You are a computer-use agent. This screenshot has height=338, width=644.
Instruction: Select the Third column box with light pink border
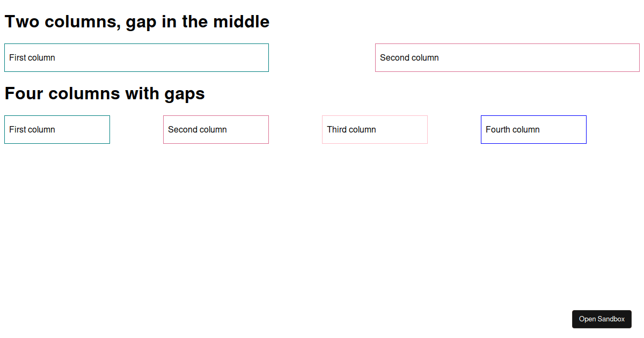pos(375,129)
